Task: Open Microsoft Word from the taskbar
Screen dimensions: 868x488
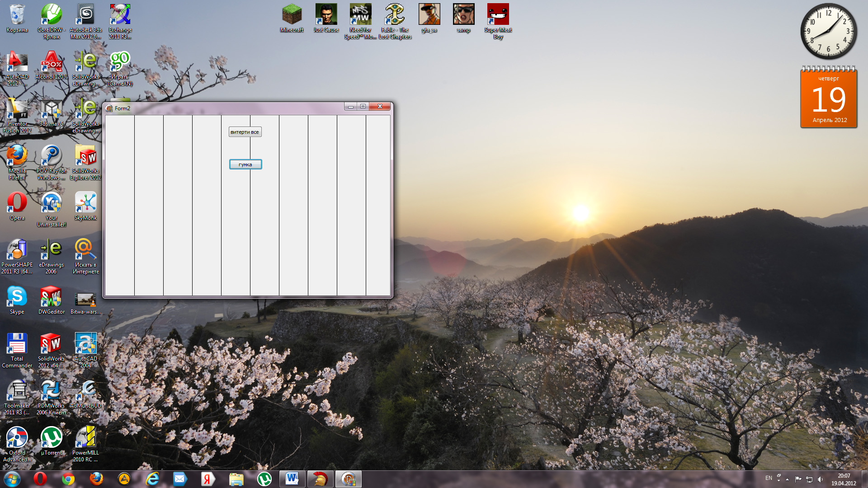Action: (292, 479)
